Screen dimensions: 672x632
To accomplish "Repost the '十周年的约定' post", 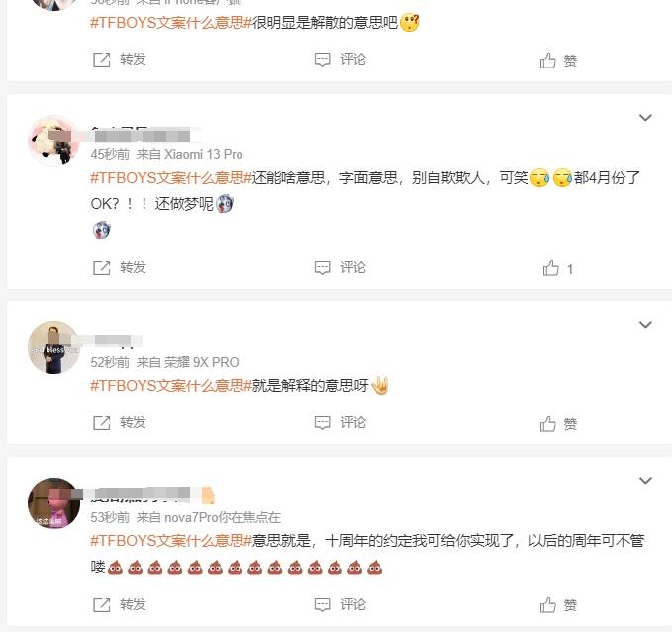I will point(120,605).
